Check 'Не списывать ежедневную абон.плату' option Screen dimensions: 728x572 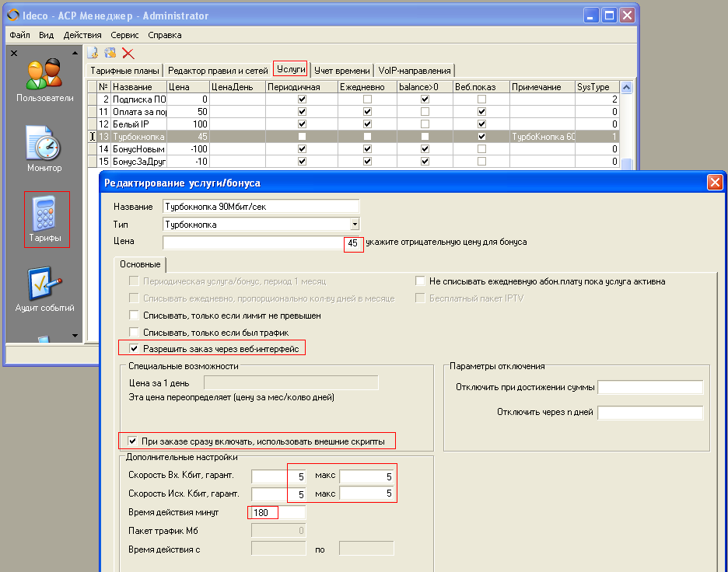point(421,281)
